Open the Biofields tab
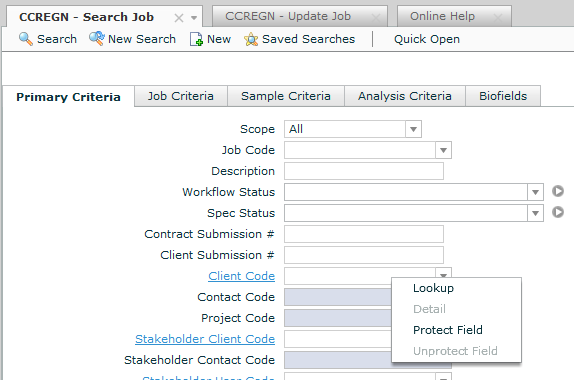Viewport: 574px width, 380px height. pos(503,96)
